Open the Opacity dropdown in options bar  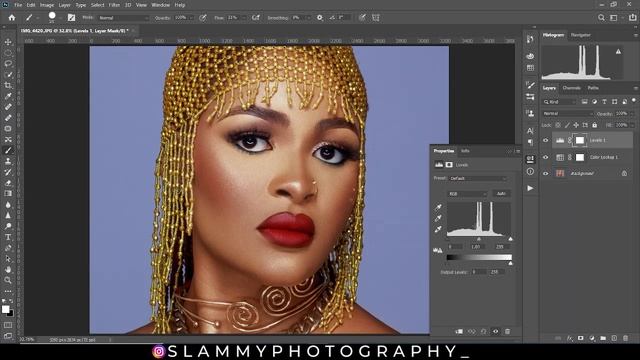(x=191, y=18)
